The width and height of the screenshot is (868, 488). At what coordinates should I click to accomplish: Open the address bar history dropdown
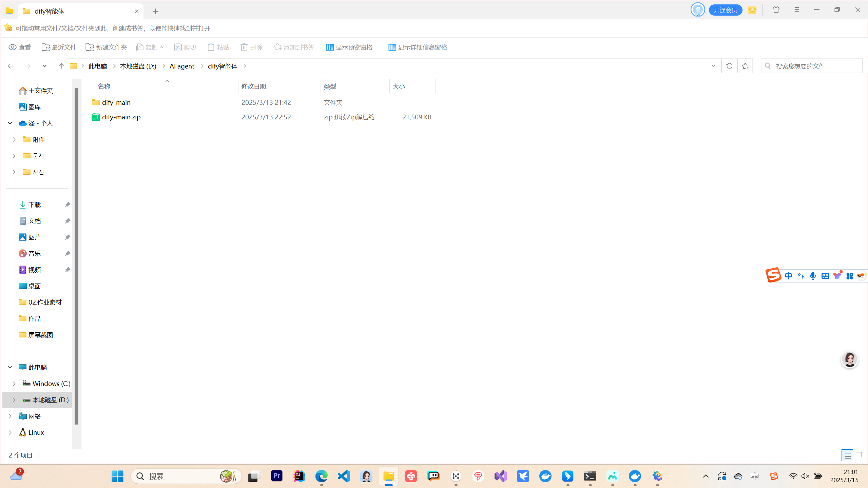click(x=713, y=66)
